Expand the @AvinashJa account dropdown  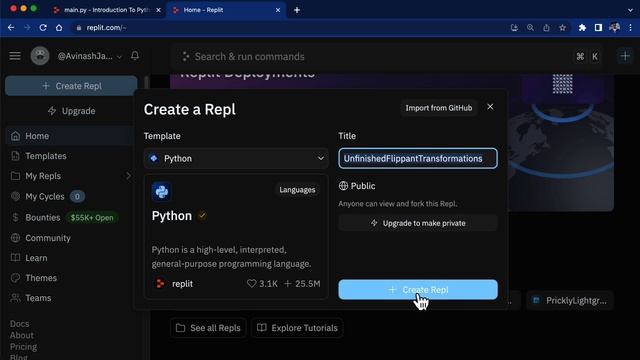[120, 57]
